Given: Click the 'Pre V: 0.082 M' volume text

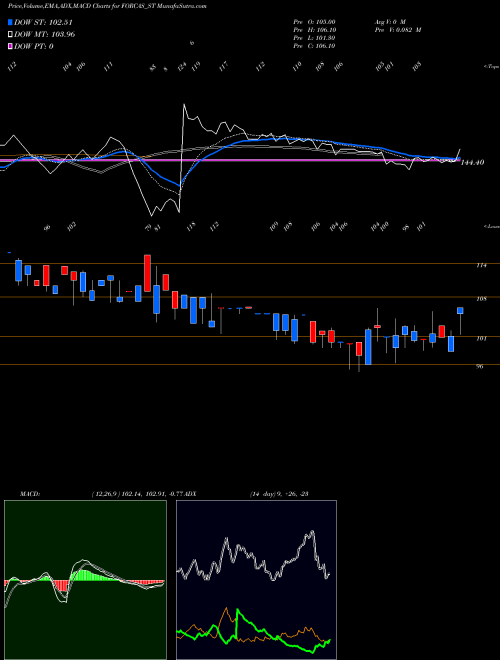Looking at the screenshot, I should tap(397, 30).
